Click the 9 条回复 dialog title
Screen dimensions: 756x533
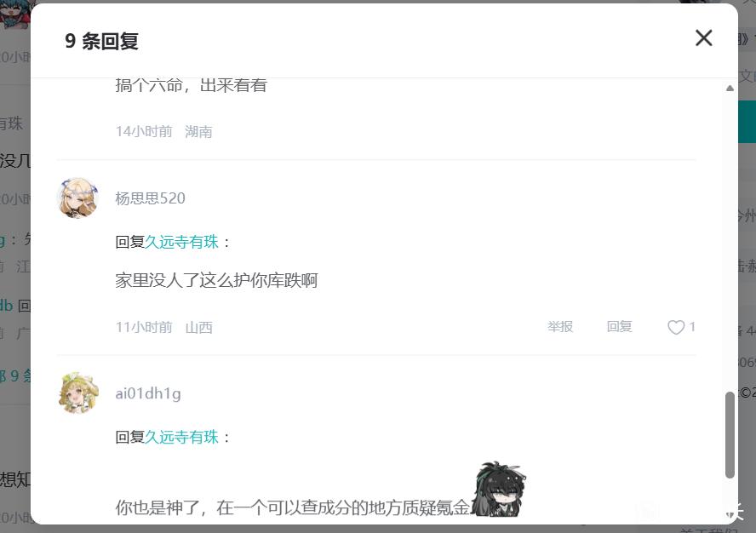(x=101, y=41)
